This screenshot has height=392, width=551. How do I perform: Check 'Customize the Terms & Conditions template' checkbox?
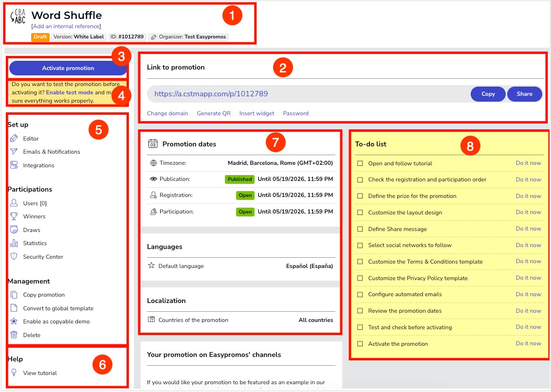click(x=360, y=262)
